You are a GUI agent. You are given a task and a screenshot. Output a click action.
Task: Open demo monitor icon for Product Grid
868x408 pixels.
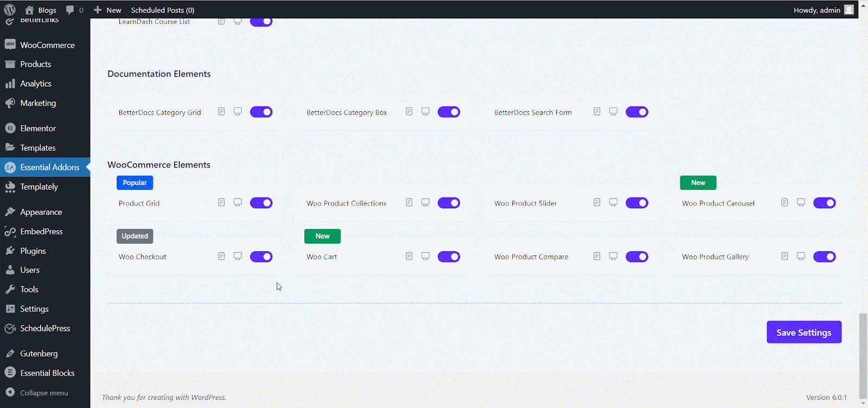238,202
